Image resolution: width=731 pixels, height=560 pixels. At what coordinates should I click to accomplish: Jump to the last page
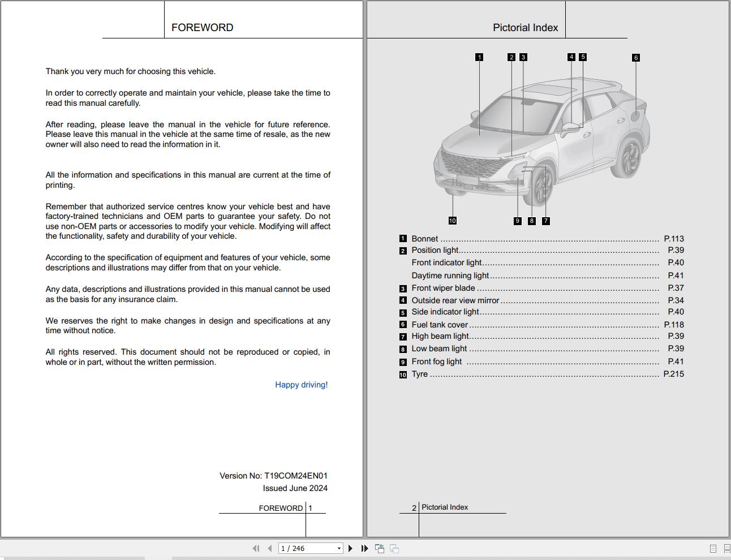(365, 548)
